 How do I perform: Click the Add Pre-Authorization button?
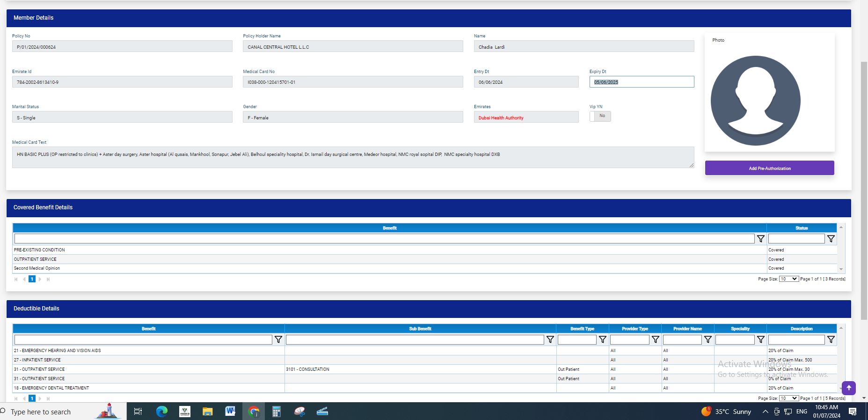point(769,168)
